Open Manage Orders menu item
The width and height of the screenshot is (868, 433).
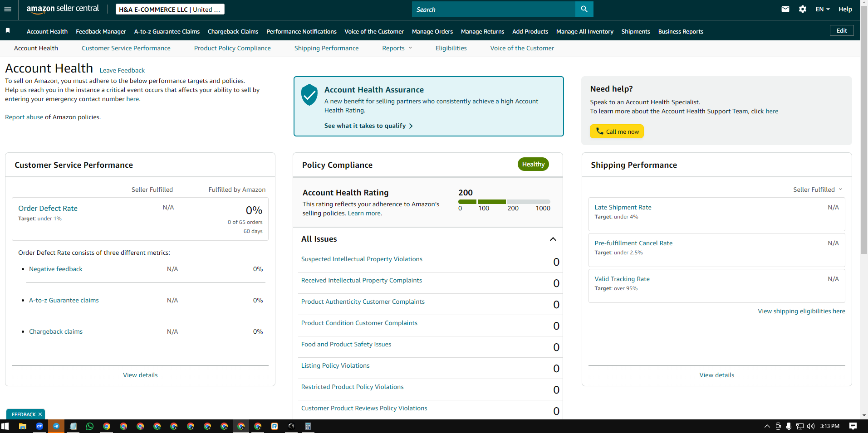(x=432, y=31)
